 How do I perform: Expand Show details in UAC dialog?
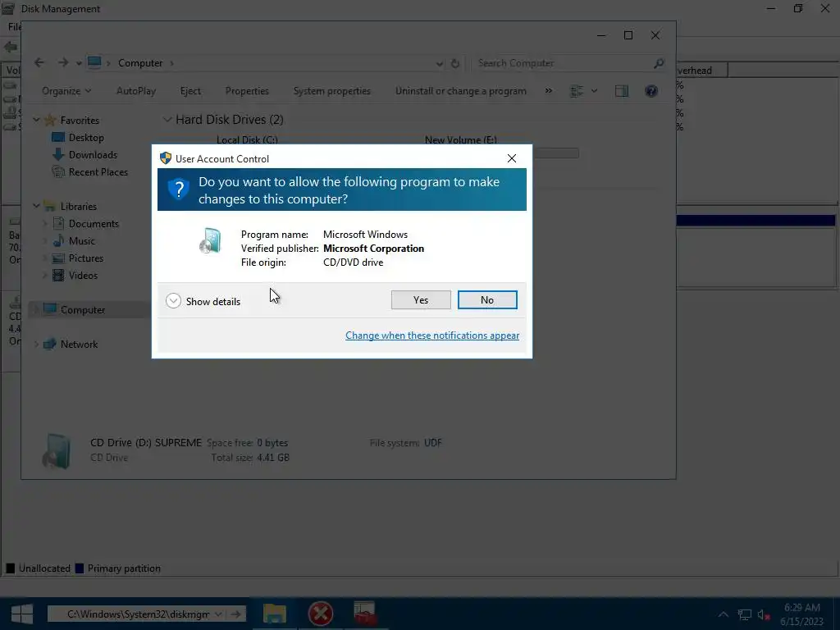[203, 301]
